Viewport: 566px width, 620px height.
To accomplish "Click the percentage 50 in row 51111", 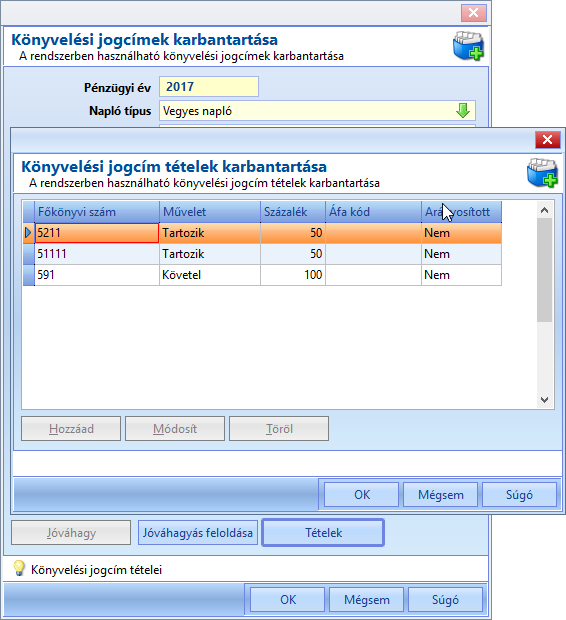I will click(x=293, y=254).
